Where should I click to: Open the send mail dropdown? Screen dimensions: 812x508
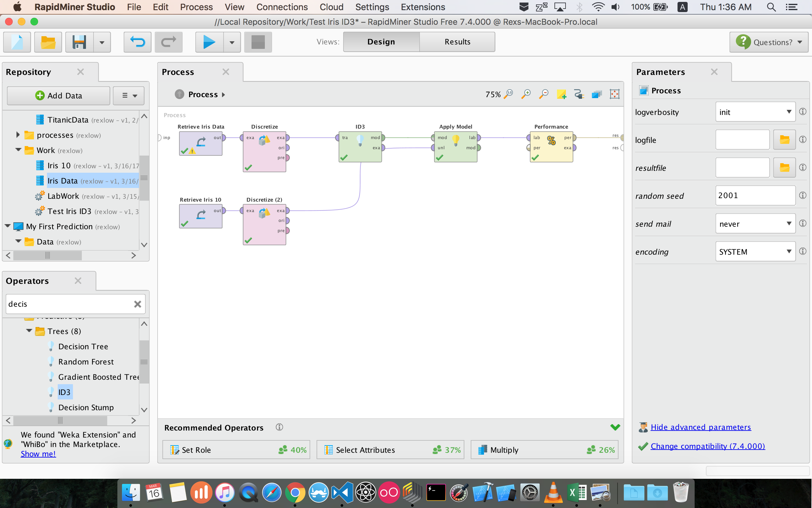click(755, 224)
